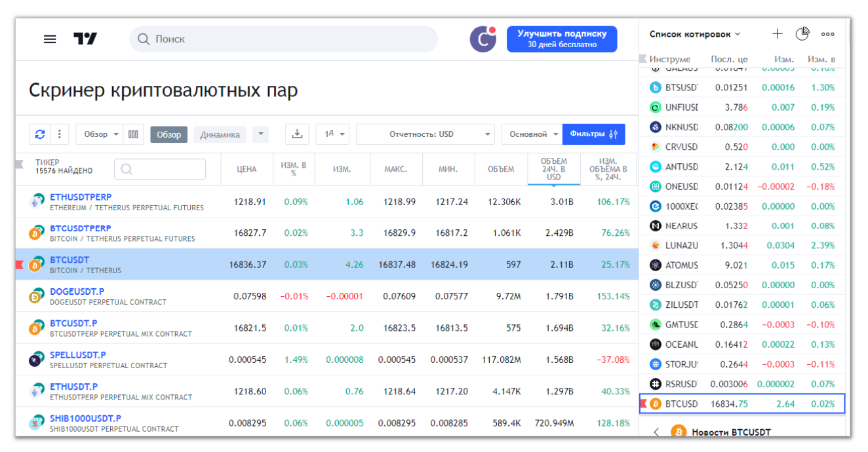Click the LUNA2U coin icon
The image size is (868, 452).
[x=656, y=245]
